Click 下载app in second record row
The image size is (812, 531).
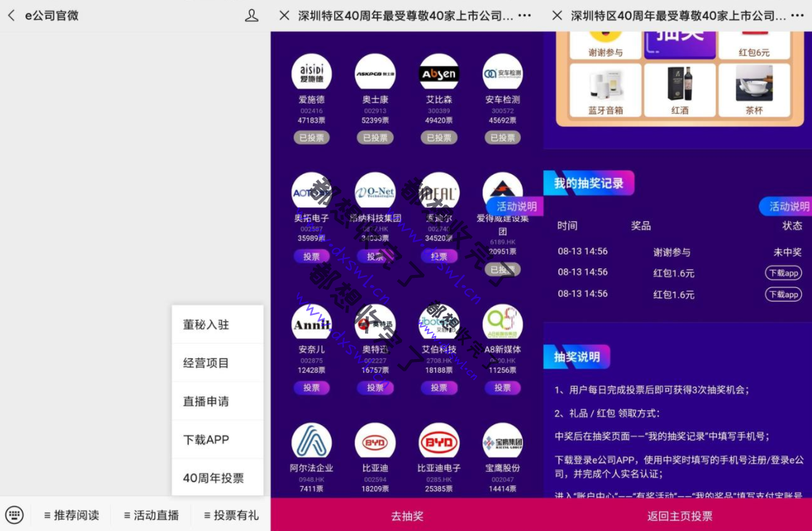click(784, 273)
